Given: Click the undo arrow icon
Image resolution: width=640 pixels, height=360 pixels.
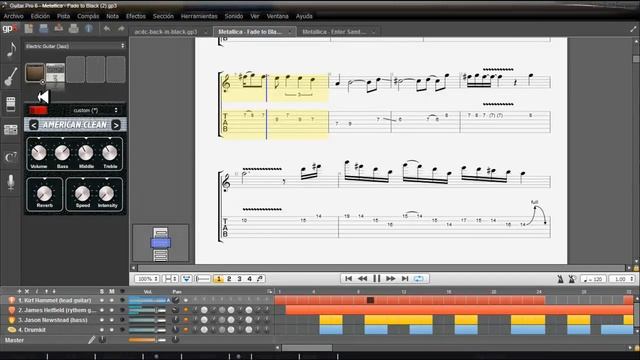Looking at the screenshot, I should pyautogui.click(x=107, y=29).
